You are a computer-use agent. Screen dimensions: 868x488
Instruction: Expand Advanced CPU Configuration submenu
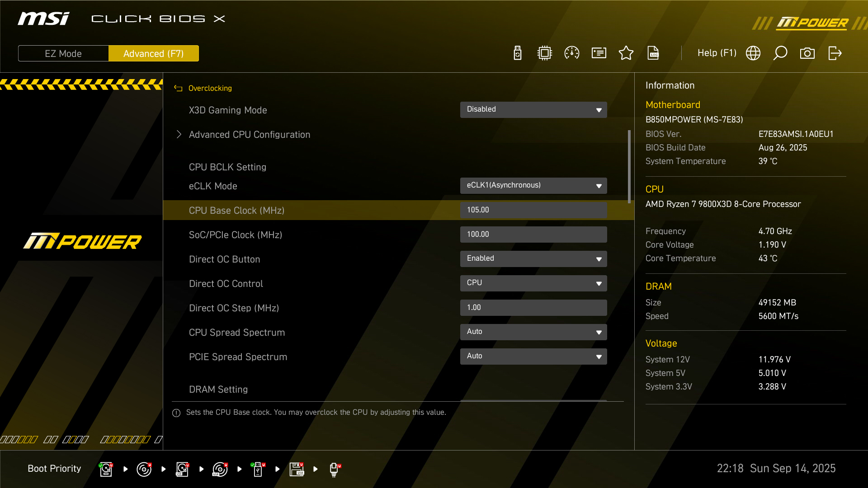pyautogui.click(x=249, y=135)
